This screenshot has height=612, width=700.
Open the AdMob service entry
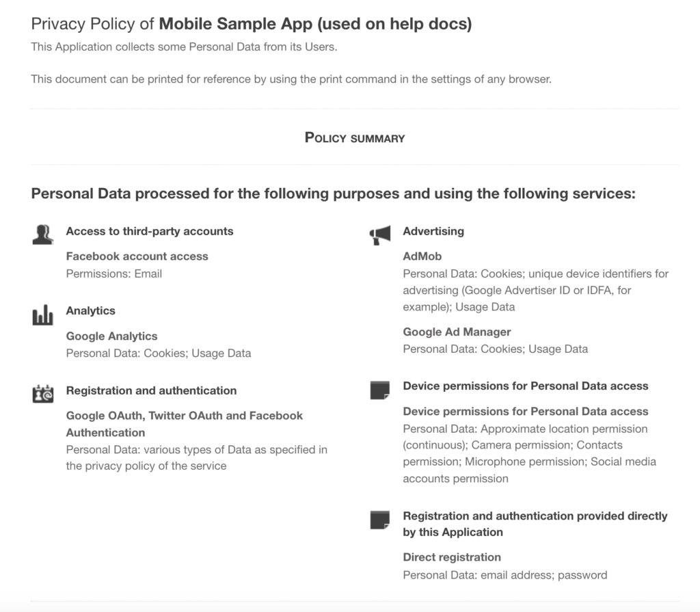(x=422, y=256)
